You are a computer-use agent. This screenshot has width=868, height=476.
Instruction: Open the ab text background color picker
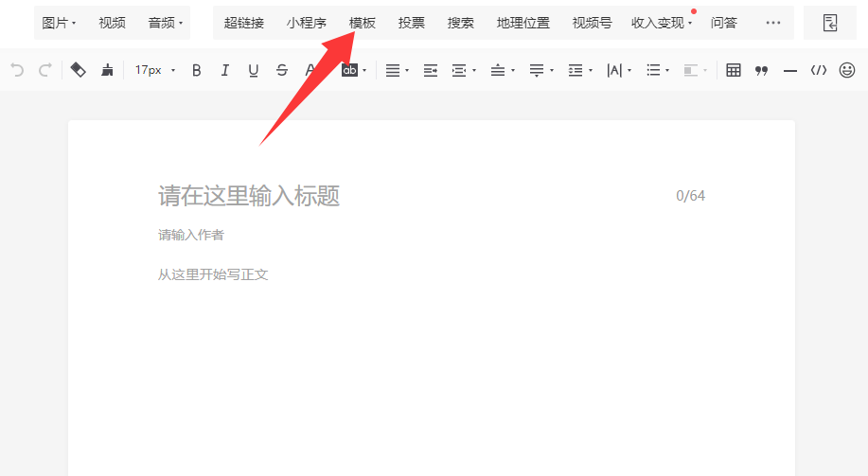[354, 70]
